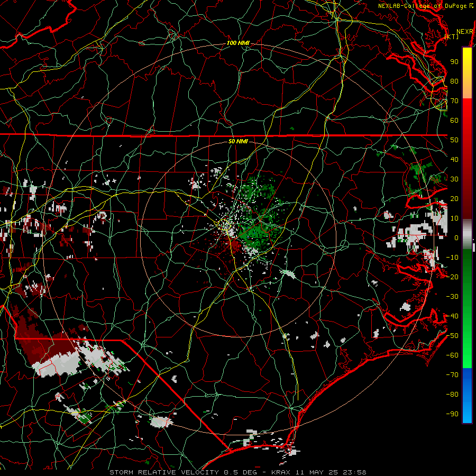Click the positive 70 value on velocity scale
Image resolution: width=476 pixels, height=476 pixels.
pos(454,101)
